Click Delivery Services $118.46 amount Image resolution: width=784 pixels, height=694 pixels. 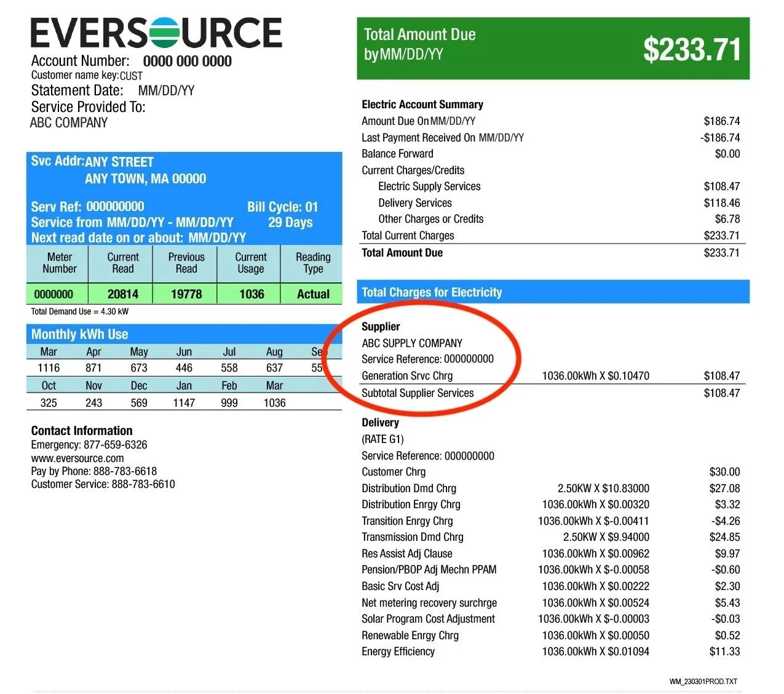[722, 203]
